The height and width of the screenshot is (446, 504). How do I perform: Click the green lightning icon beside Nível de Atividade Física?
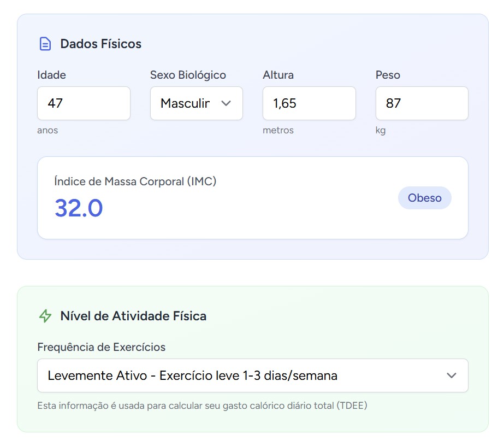coord(44,316)
